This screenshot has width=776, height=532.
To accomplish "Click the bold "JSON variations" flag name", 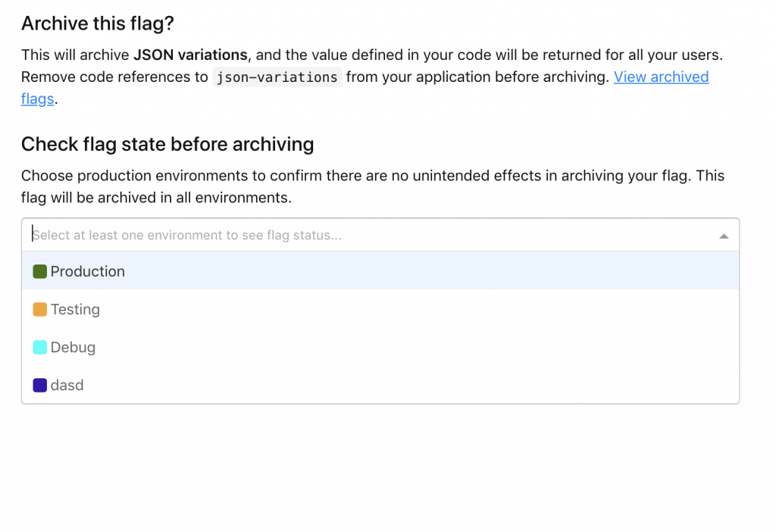I will click(x=190, y=55).
